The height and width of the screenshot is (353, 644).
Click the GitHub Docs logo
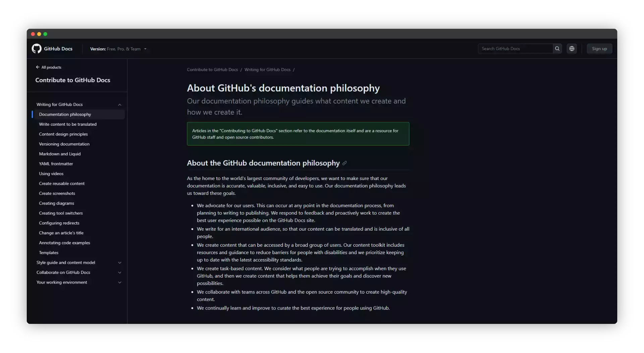click(x=52, y=49)
